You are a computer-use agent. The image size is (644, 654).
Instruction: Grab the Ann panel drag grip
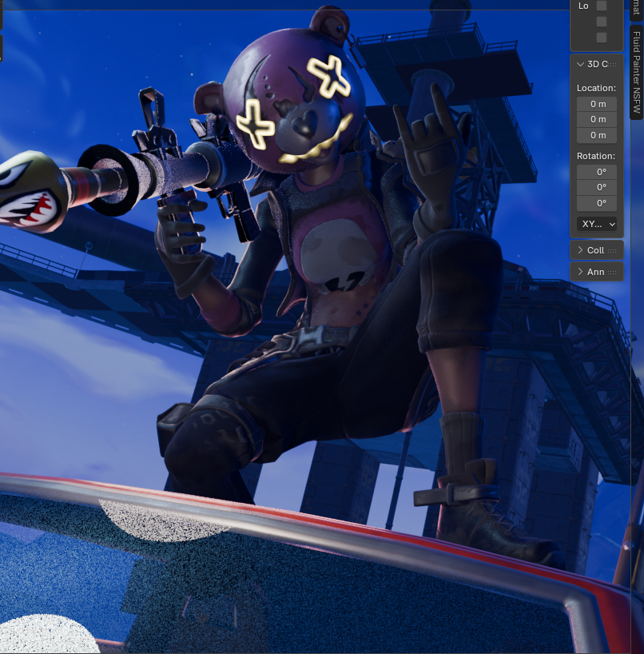pos(612,273)
